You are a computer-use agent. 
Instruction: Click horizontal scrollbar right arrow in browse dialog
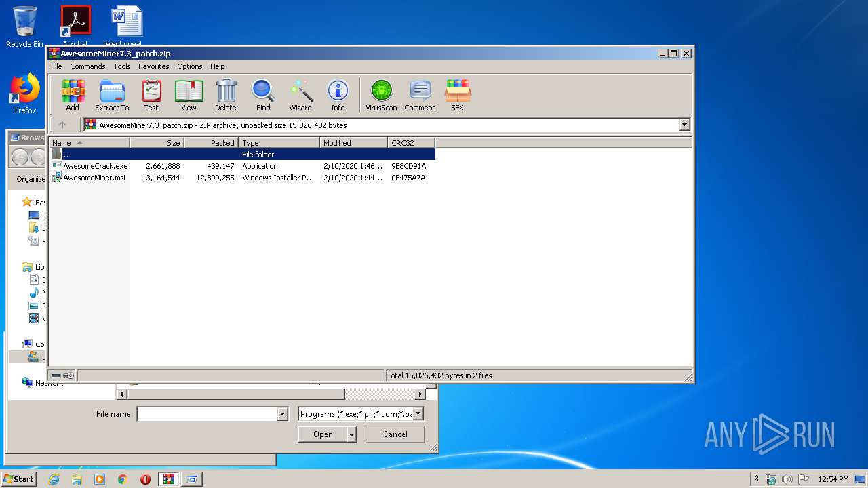420,394
